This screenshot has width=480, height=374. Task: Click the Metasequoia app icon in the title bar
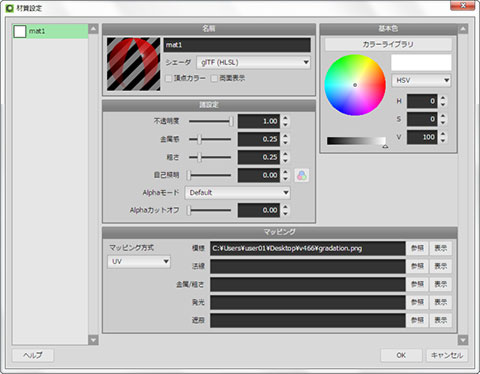(x=9, y=8)
